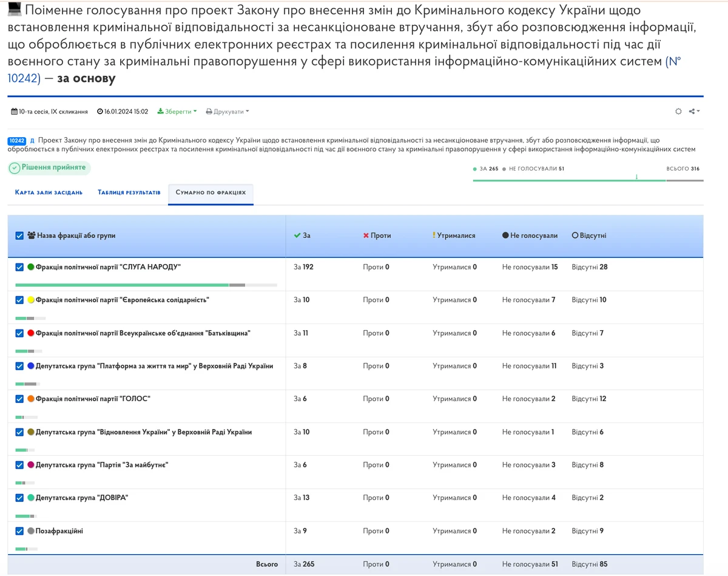The height and width of the screenshot is (576, 728).
Task: Click the calendar icon beside 10-та сесія
Action: 15,112
